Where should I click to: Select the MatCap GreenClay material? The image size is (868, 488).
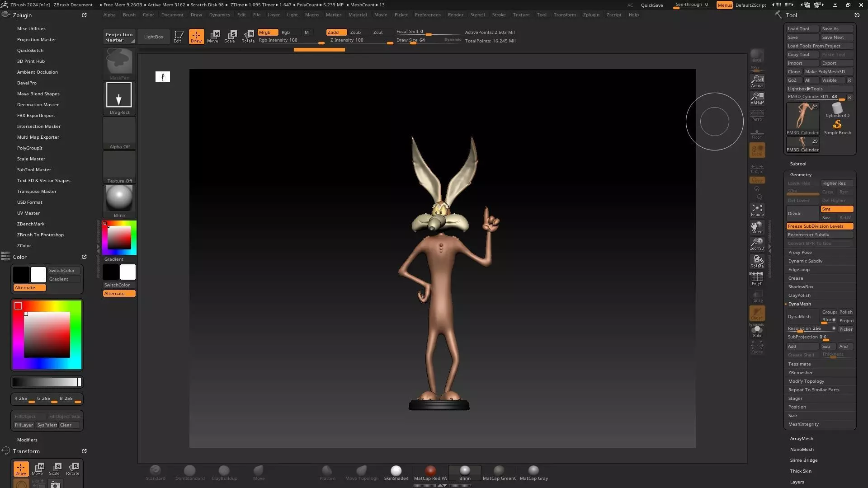coord(499,473)
